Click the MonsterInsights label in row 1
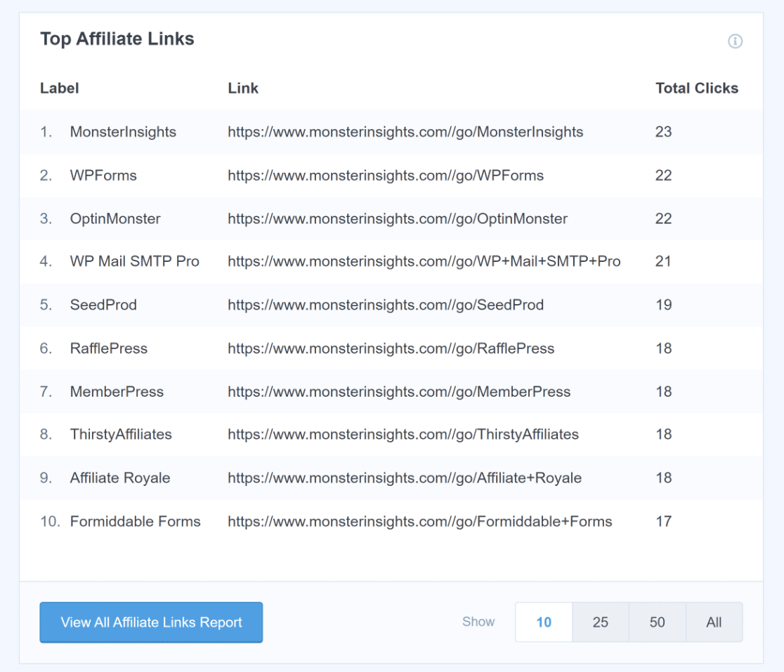784x672 pixels. pyautogui.click(x=123, y=132)
